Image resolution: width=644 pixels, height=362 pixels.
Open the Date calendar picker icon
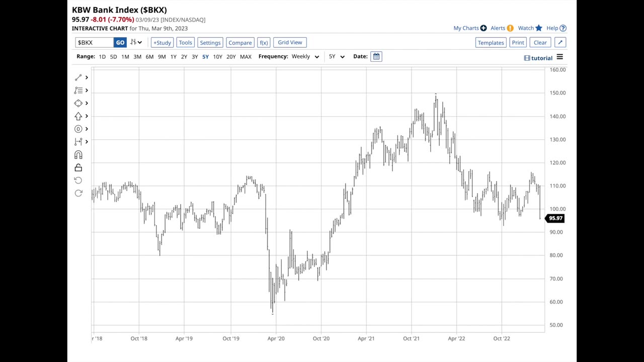click(376, 56)
